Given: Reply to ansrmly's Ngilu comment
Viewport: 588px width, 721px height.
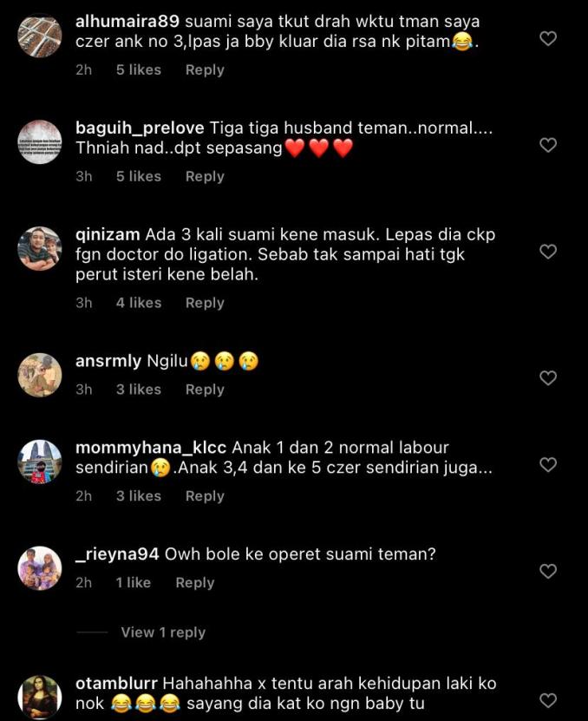Looking at the screenshot, I should [x=205, y=390].
